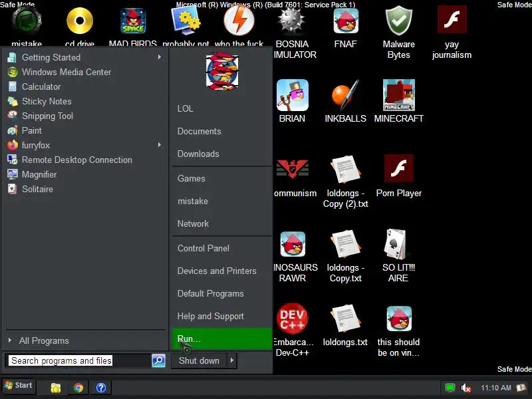Expand the furryfox submenu arrow
The image size is (532, 399).
[160, 145]
